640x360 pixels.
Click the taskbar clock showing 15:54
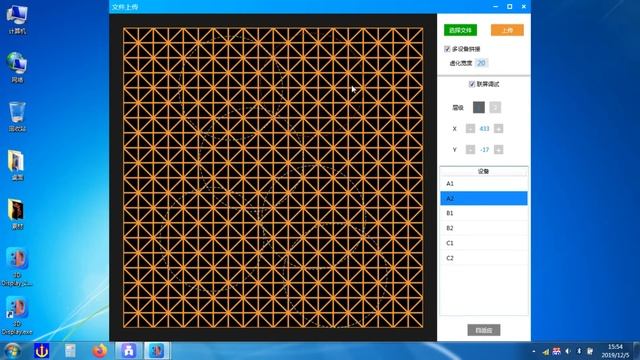pyautogui.click(x=615, y=351)
